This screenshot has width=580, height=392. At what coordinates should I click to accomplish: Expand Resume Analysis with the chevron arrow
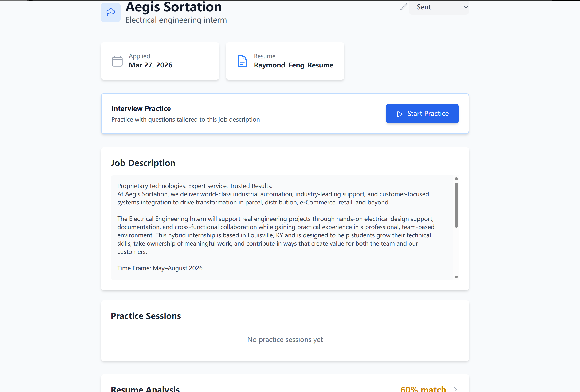tap(455, 389)
